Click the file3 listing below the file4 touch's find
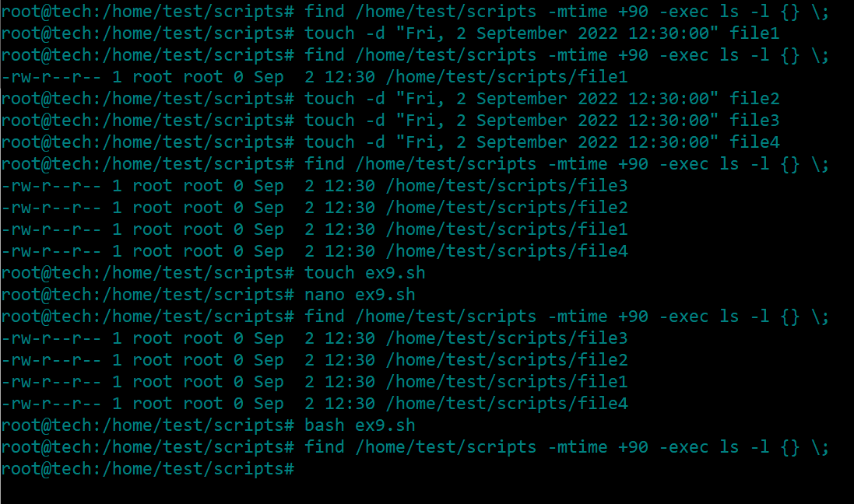This screenshot has width=854, height=504. pos(315,186)
